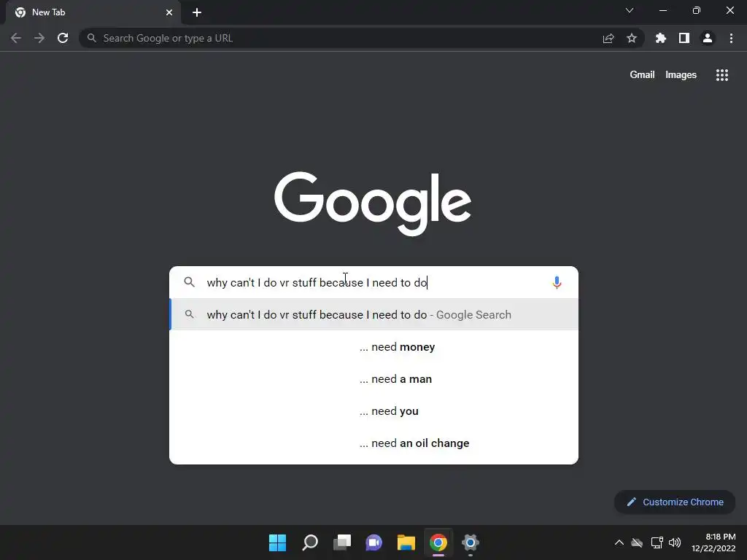Open the Windows Start menu
The height and width of the screenshot is (560, 747).
pyautogui.click(x=278, y=542)
